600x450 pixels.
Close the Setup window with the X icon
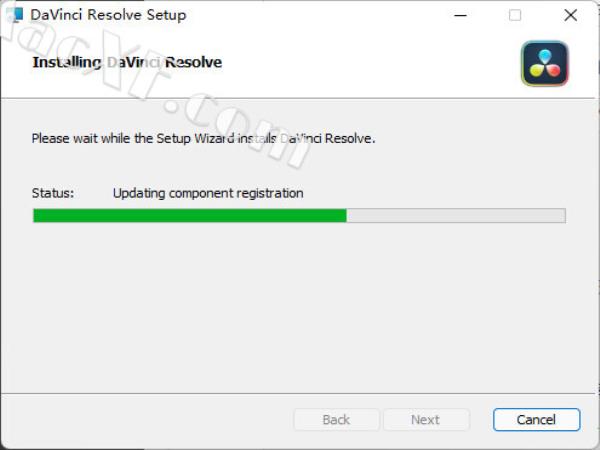571,15
